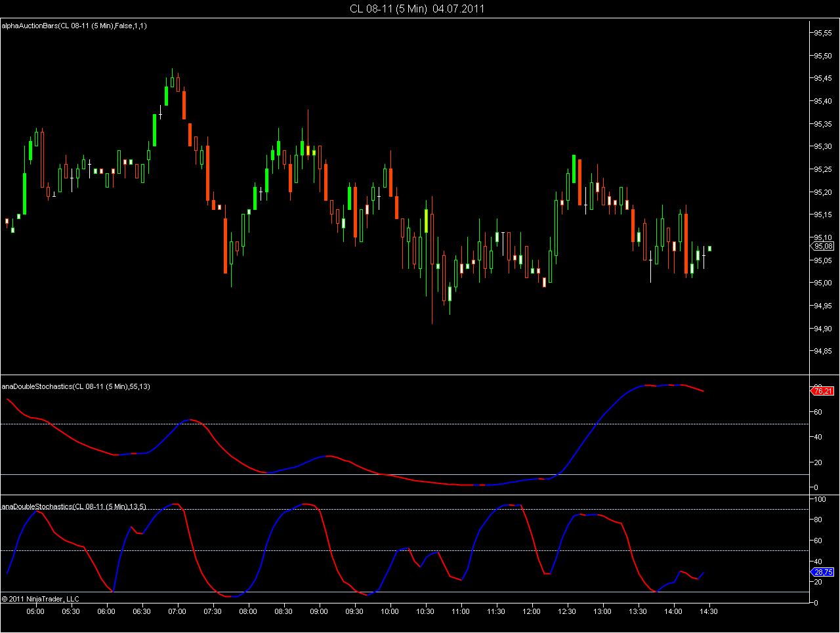Click the 14:30 time axis label

click(x=709, y=611)
